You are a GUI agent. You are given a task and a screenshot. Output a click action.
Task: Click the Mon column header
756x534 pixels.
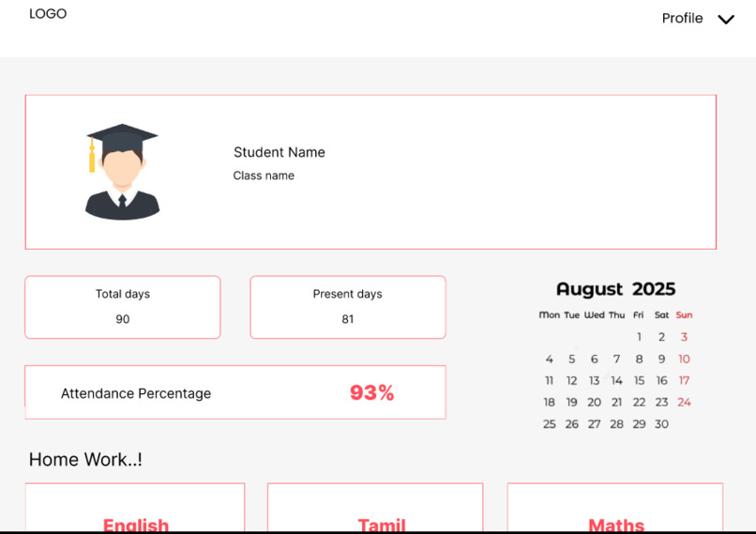(x=549, y=315)
